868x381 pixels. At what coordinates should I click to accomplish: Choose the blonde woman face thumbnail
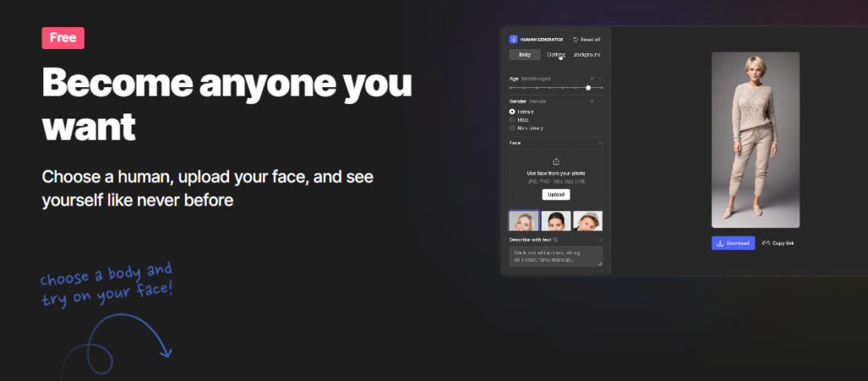(524, 220)
